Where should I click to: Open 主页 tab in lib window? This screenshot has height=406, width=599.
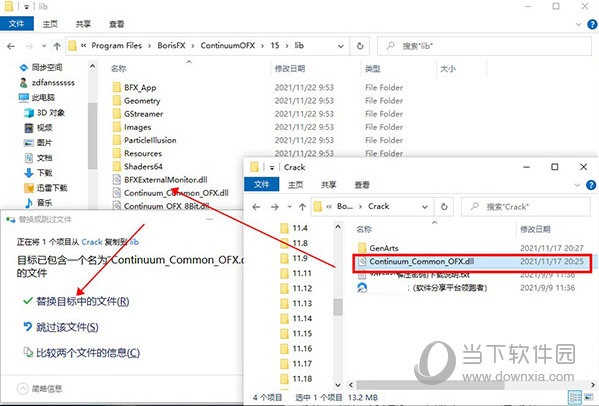point(50,24)
